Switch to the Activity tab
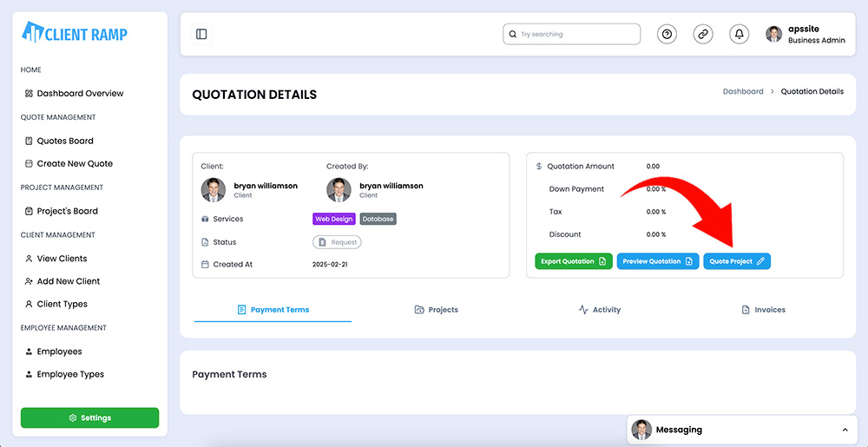The height and width of the screenshot is (447, 868). (x=600, y=310)
